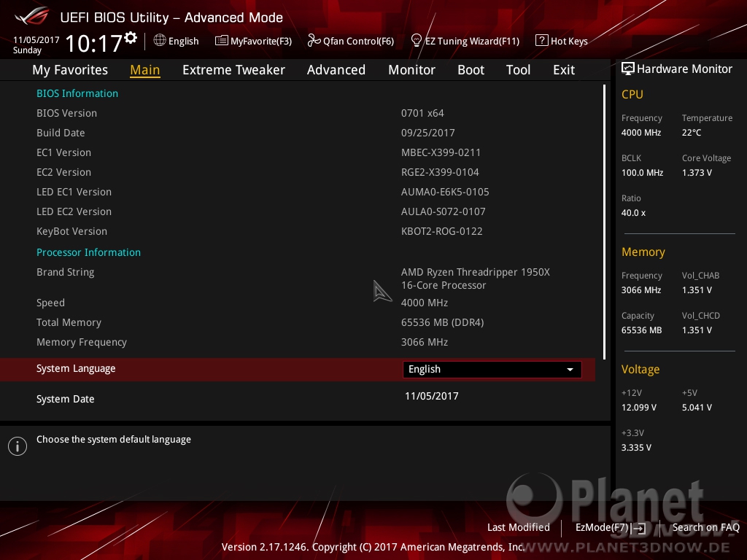The image size is (747, 560).
Task: Click AMD Ryzen Threadripper 1950X brand string
Action: coord(476,279)
